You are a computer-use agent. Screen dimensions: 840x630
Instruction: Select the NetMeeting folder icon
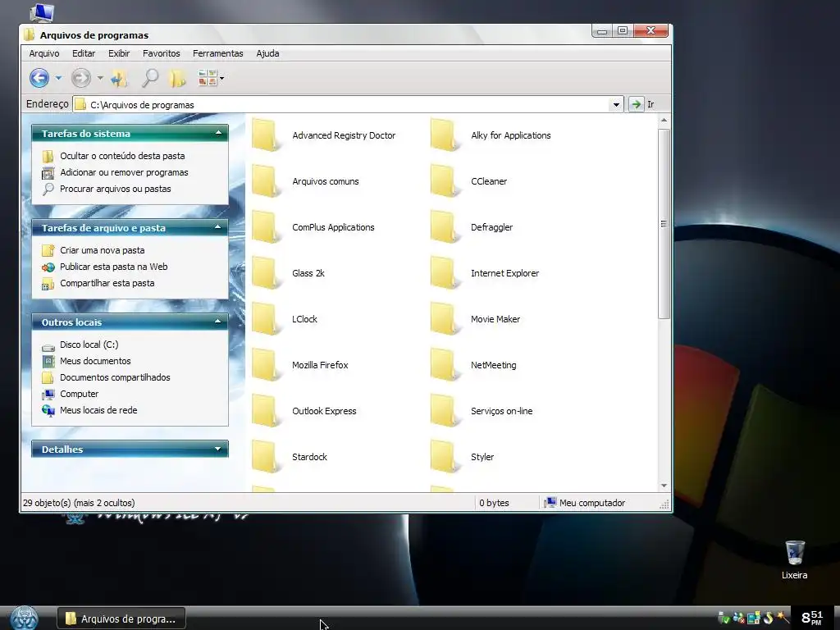pos(445,365)
